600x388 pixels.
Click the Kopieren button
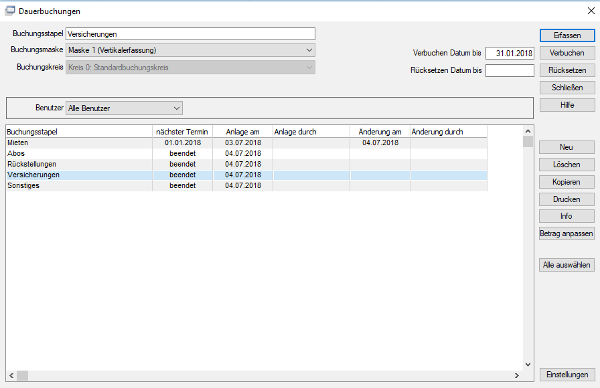567,182
